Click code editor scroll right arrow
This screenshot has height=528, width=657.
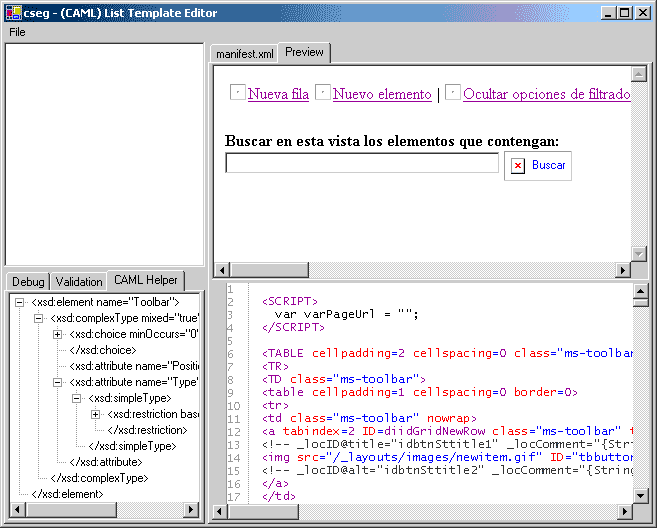(x=625, y=512)
